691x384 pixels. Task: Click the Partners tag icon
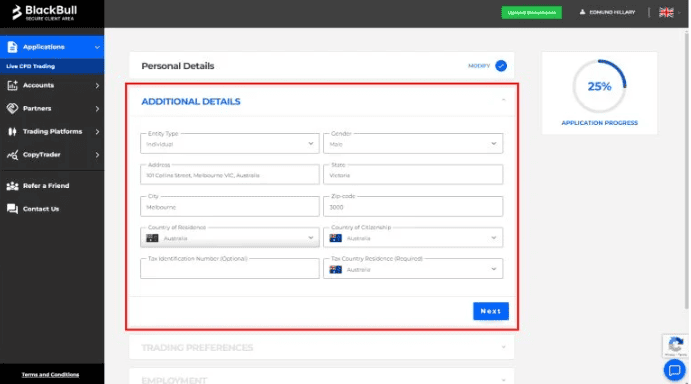(x=12, y=108)
